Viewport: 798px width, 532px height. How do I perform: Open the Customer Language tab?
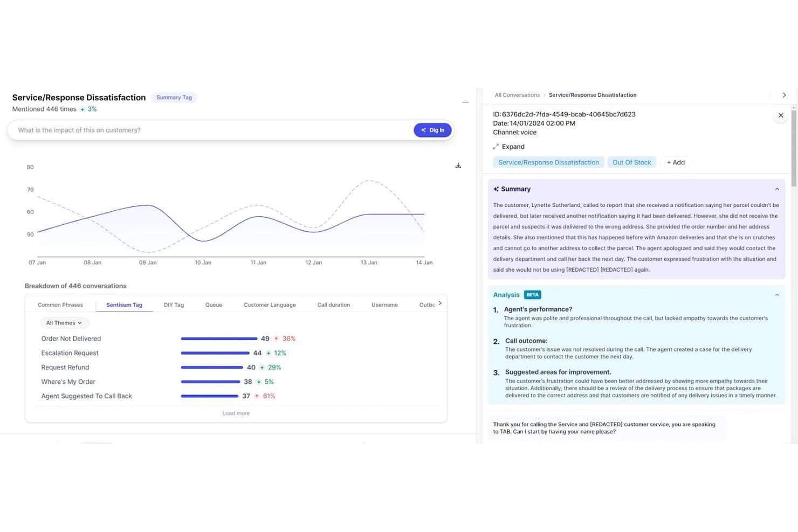[x=270, y=305]
